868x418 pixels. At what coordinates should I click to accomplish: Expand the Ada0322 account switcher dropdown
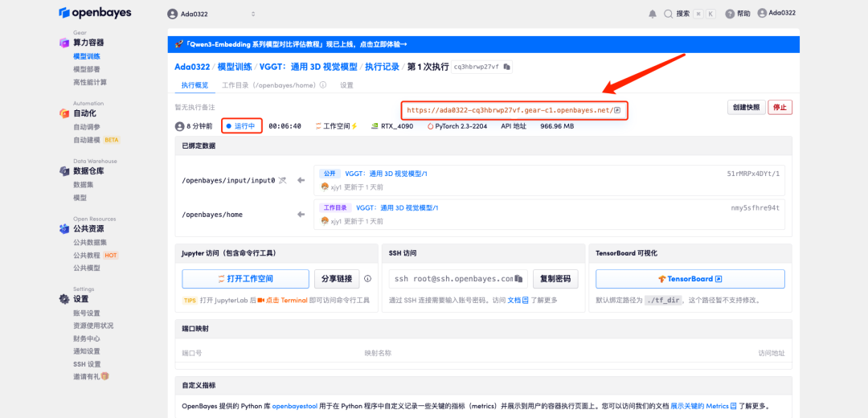click(211, 14)
